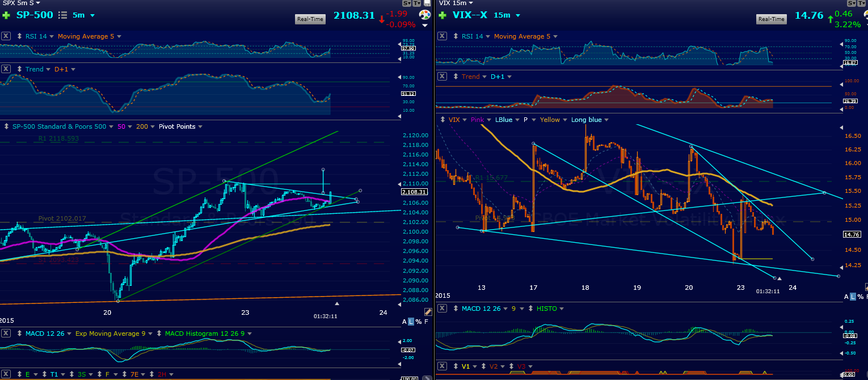Click reorder arrows beside HISTO in VIX chart
The width and height of the screenshot is (868, 380).
point(531,309)
